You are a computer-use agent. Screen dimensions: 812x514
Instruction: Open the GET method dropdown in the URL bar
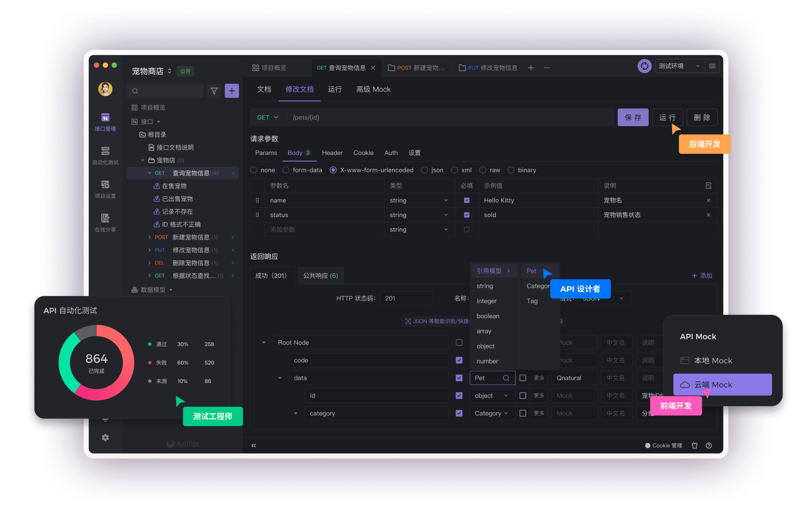pos(267,117)
